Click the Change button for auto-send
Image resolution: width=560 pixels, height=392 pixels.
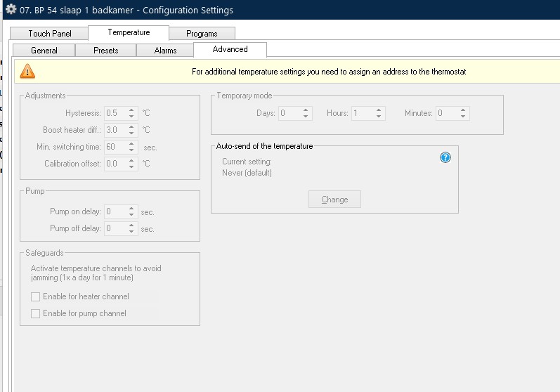(x=334, y=200)
